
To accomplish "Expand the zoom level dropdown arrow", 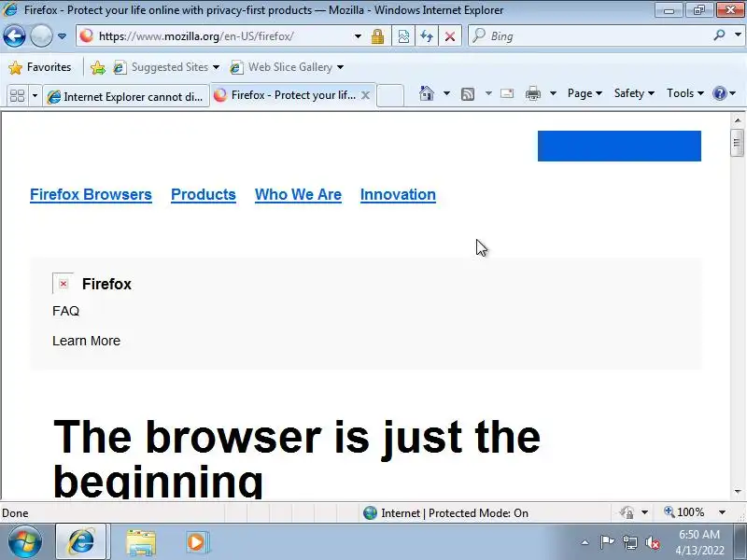I will [x=722, y=512].
